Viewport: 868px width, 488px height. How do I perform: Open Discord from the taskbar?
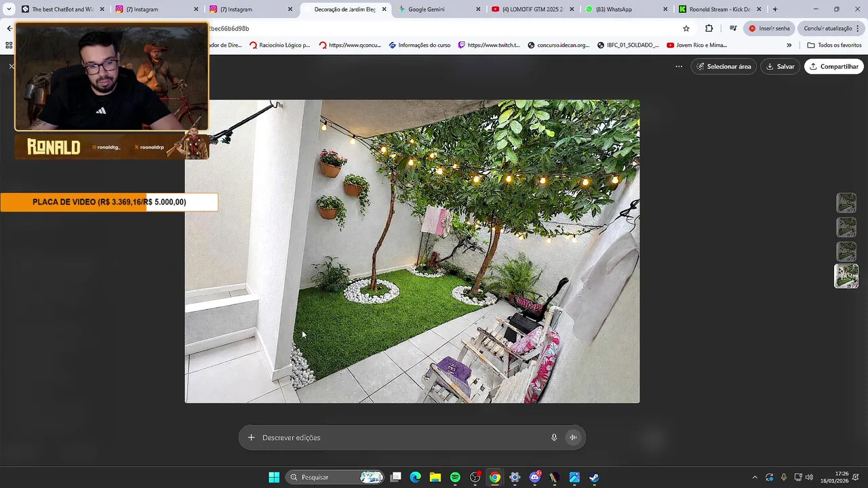tap(534, 477)
